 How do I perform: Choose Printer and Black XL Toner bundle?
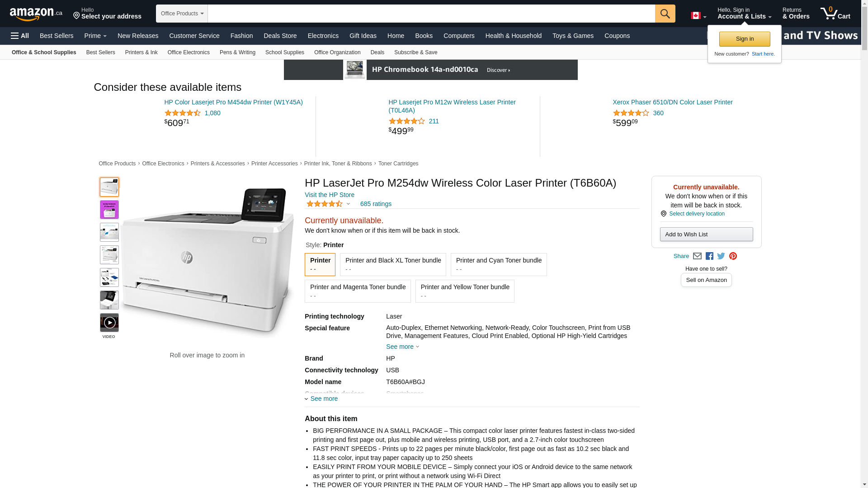tap(393, 264)
